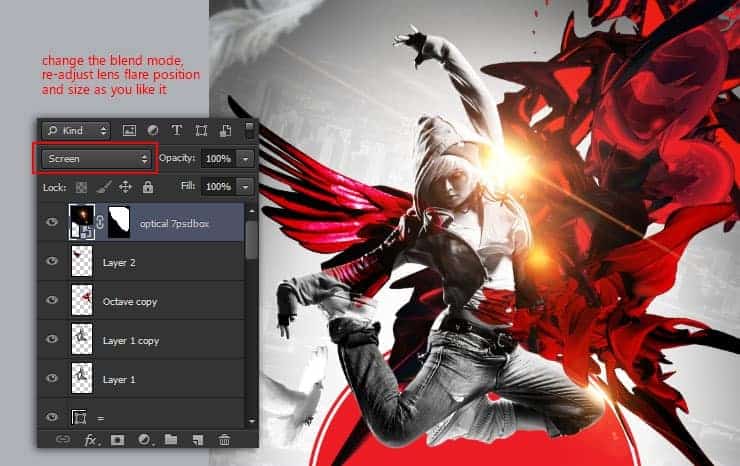The width and height of the screenshot is (740, 466).
Task: Filter layers by adjustment layers icon
Action: (153, 130)
